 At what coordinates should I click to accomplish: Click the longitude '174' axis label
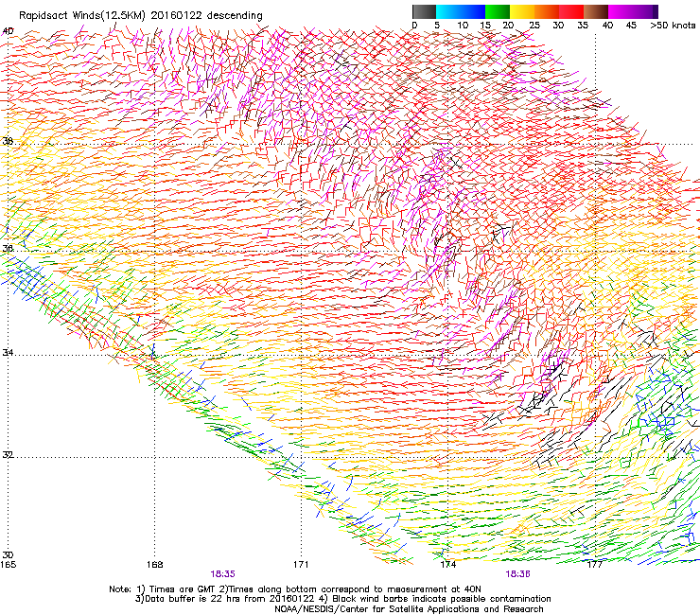(447, 565)
